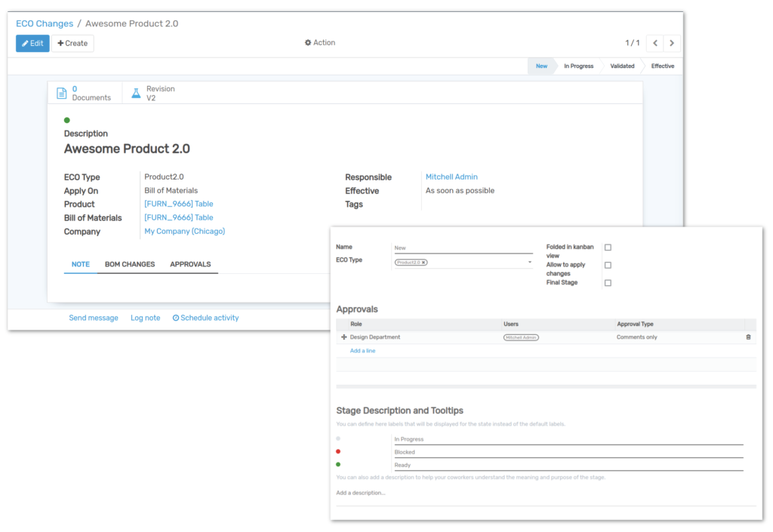Toggle Allow to apply changes checkbox
Image resolution: width=773 pixels, height=532 pixels.
tap(608, 265)
